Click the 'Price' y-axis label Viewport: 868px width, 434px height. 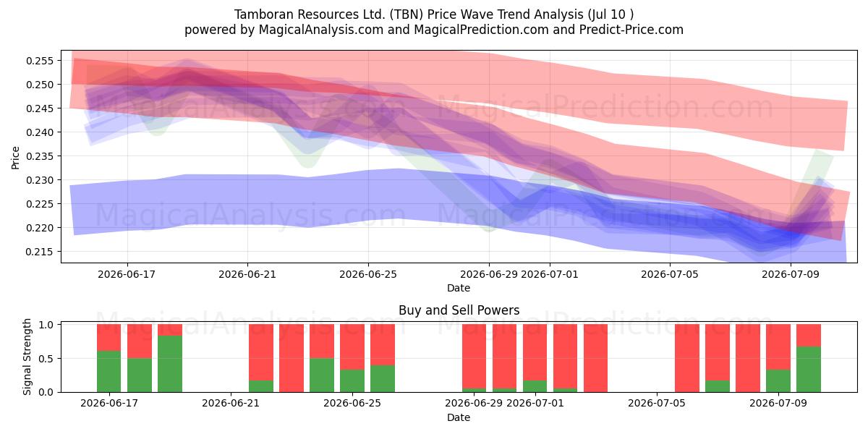pyautogui.click(x=15, y=156)
